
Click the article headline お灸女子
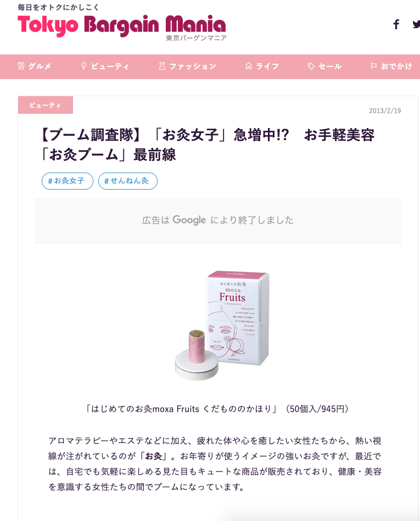coord(208,145)
